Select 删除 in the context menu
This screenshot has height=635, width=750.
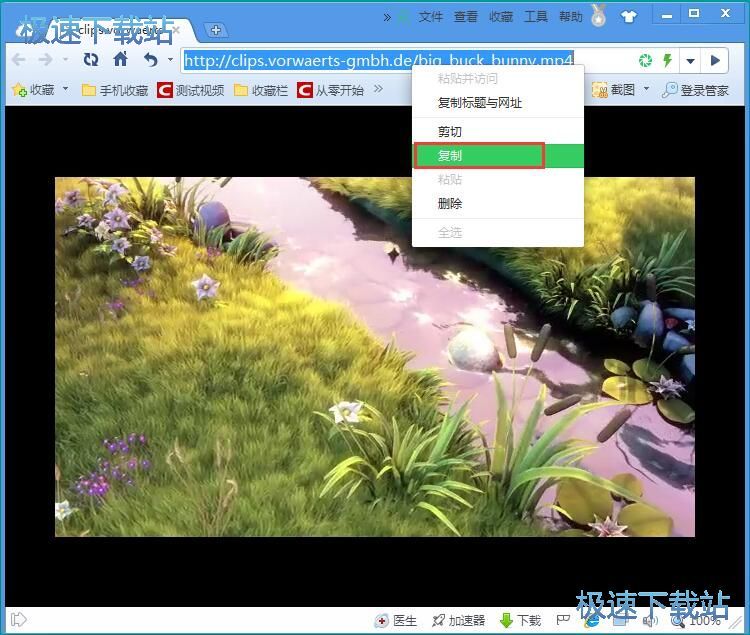coord(497,204)
